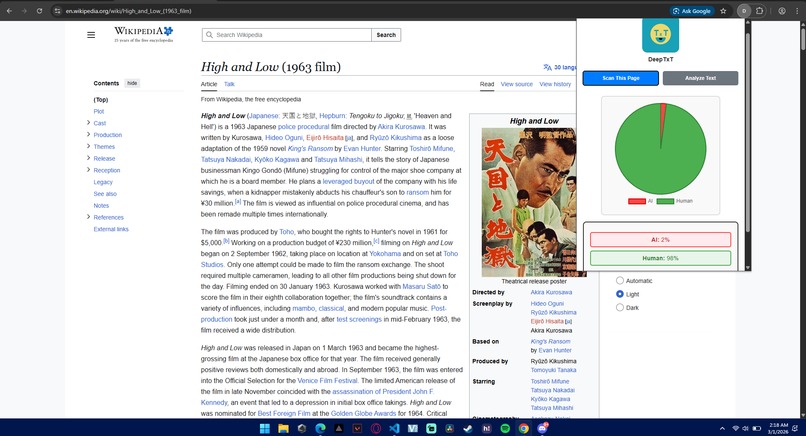Open the Windows Start menu
806x436 pixels.
pyautogui.click(x=265, y=428)
